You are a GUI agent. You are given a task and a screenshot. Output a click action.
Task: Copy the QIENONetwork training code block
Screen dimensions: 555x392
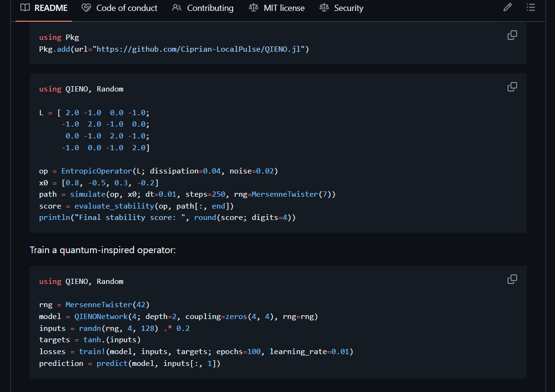[512, 279]
